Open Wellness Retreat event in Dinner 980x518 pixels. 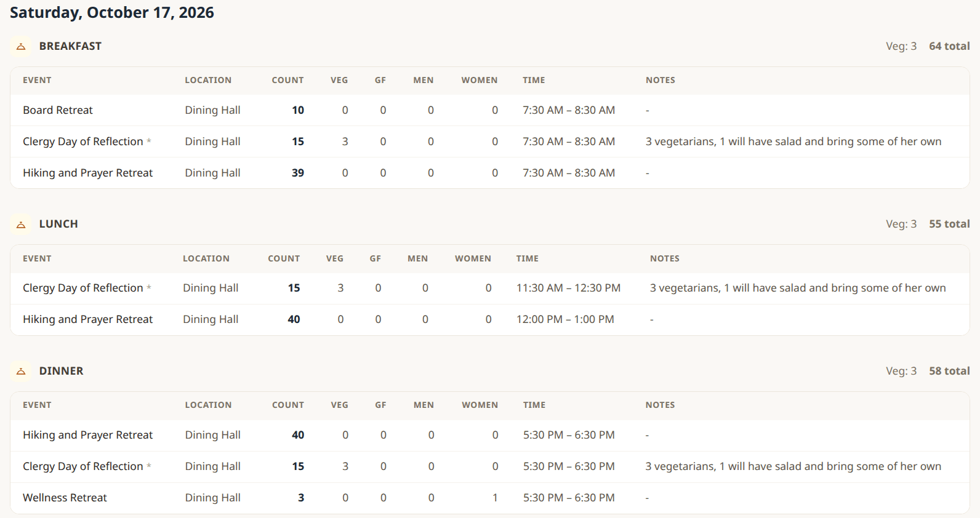pyautogui.click(x=65, y=498)
